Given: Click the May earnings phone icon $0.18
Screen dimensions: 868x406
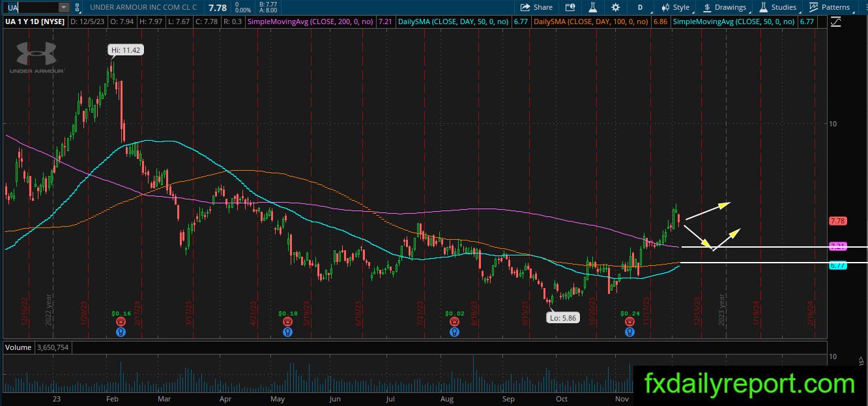Looking at the screenshot, I should [287, 322].
